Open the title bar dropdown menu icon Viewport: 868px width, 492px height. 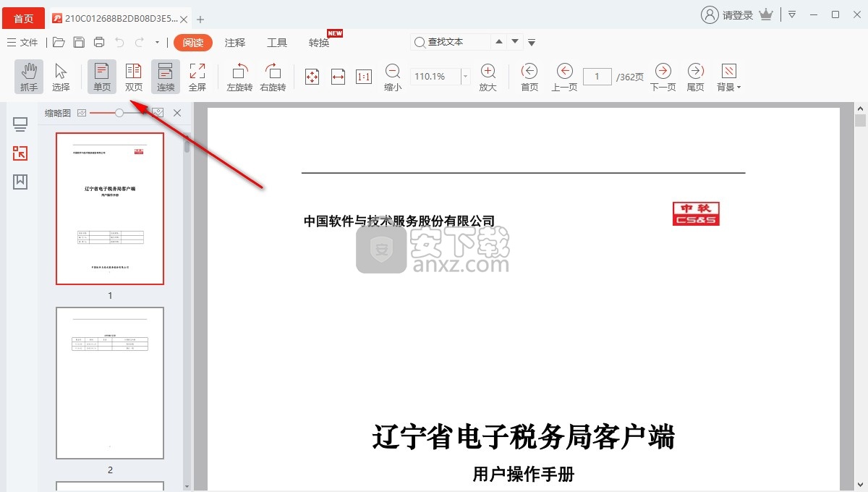tap(792, 14)
